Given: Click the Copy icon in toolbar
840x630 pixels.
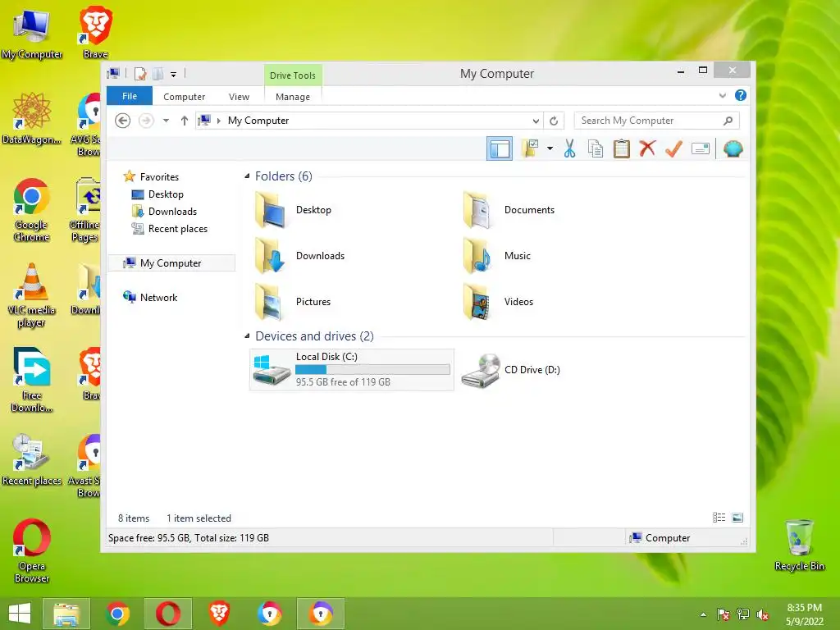Looking at the screenshot, I should (596, 148).
